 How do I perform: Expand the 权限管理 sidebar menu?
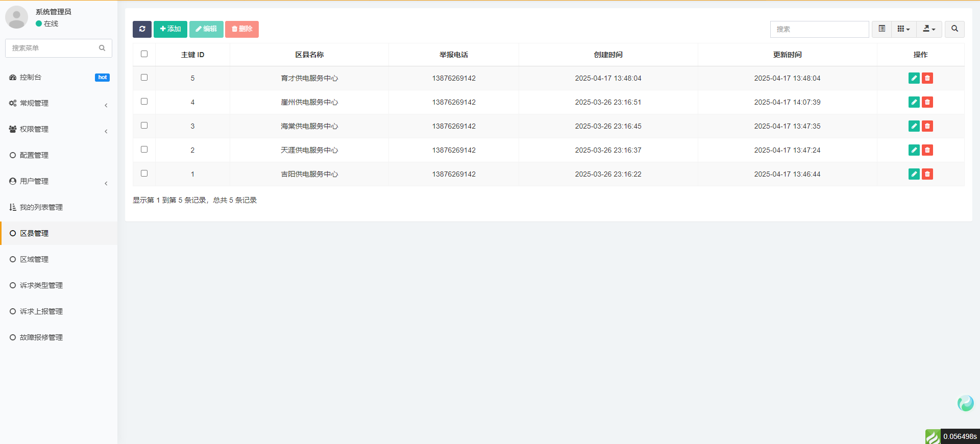[x=59, y=130]
